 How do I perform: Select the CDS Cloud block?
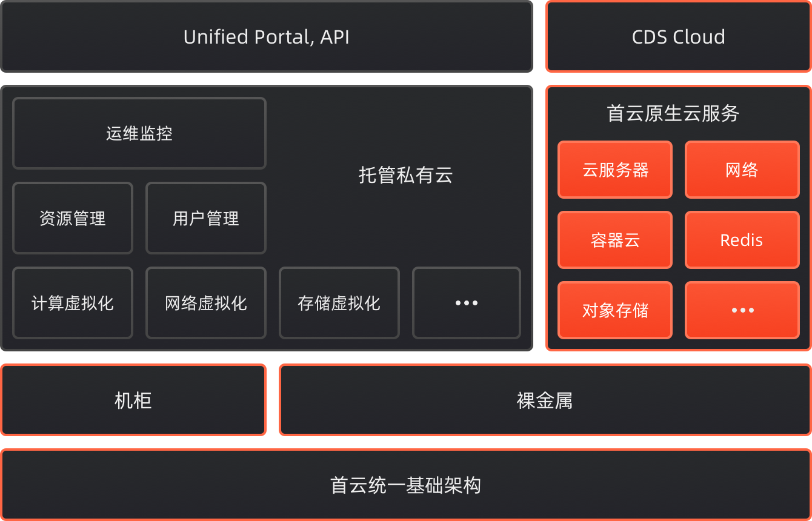(x=679, y=36)
